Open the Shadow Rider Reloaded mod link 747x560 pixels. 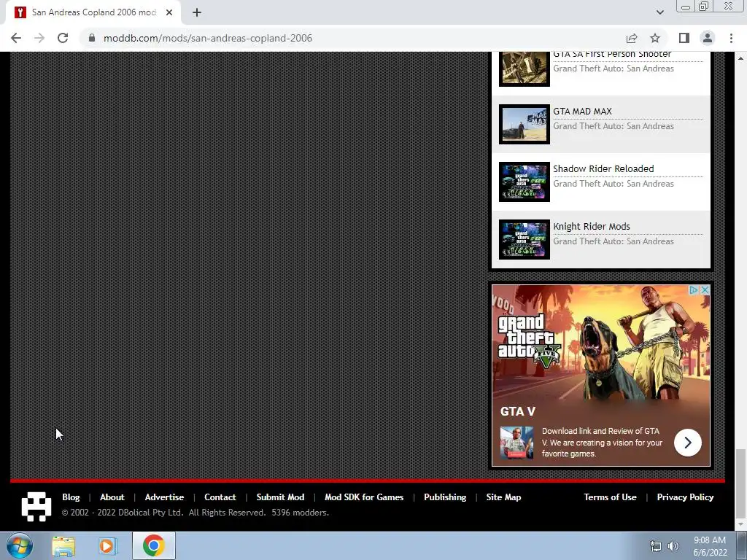click(603, 169)
